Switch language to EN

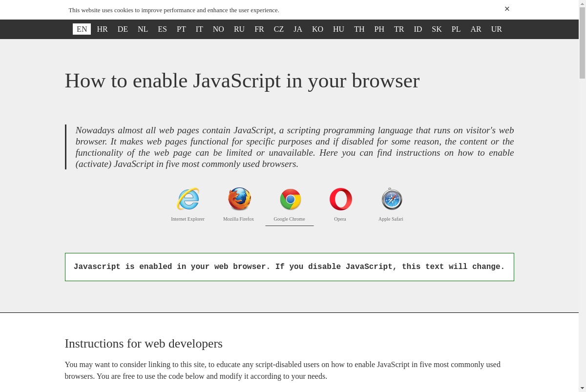coord(82,29)
